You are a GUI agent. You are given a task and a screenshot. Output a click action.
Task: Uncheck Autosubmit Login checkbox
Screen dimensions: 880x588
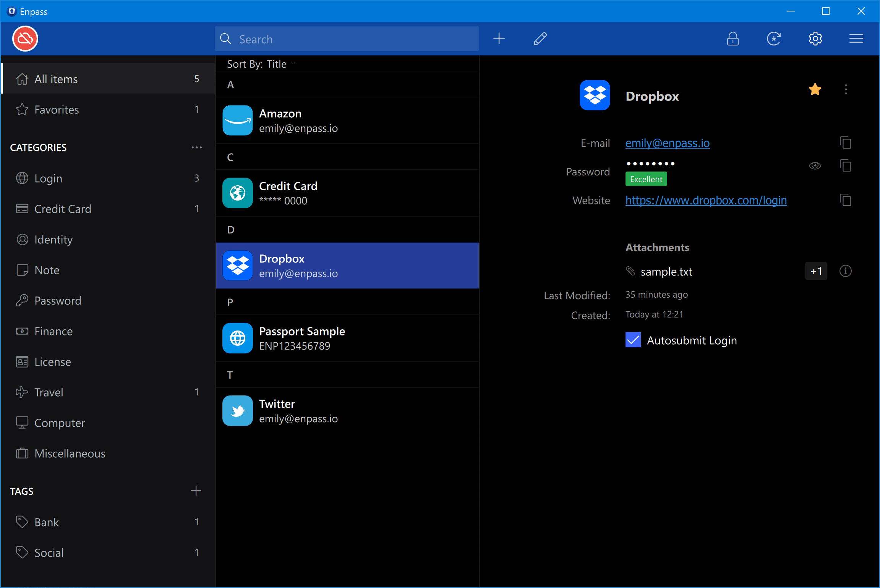pyautogui.click(x=633, y=340)
